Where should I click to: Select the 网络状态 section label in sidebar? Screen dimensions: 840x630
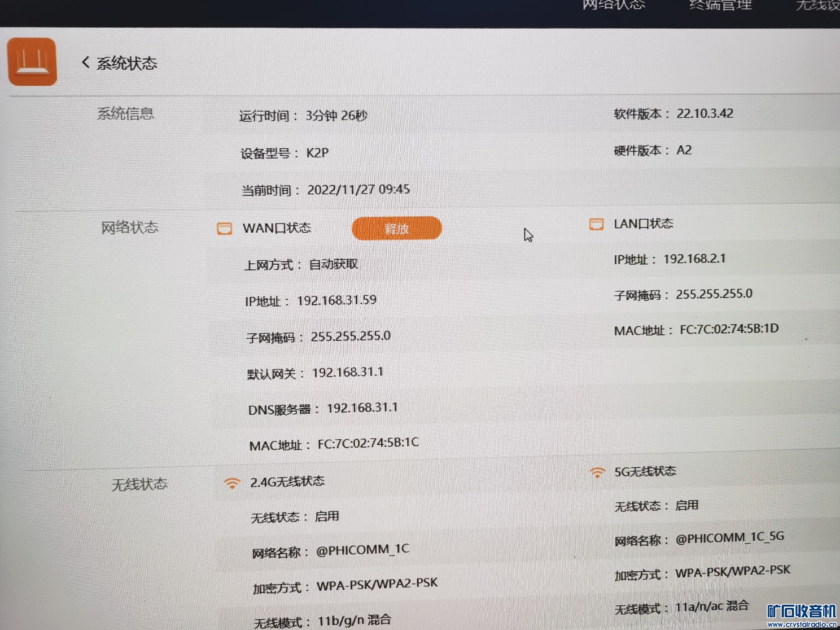click(129, 227)
